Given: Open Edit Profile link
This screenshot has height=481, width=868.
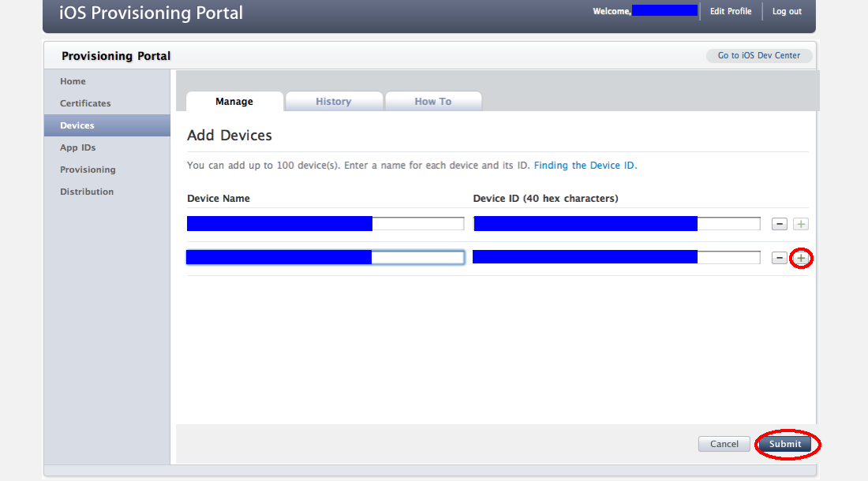Looking at the screenshot, I should pyautogui.click(x=731, y=11).
